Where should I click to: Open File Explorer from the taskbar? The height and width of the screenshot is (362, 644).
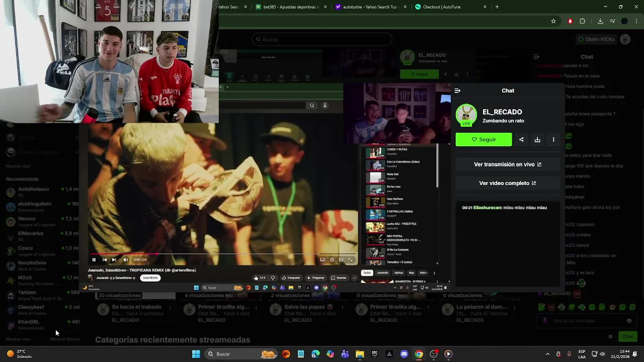[360, 354]
